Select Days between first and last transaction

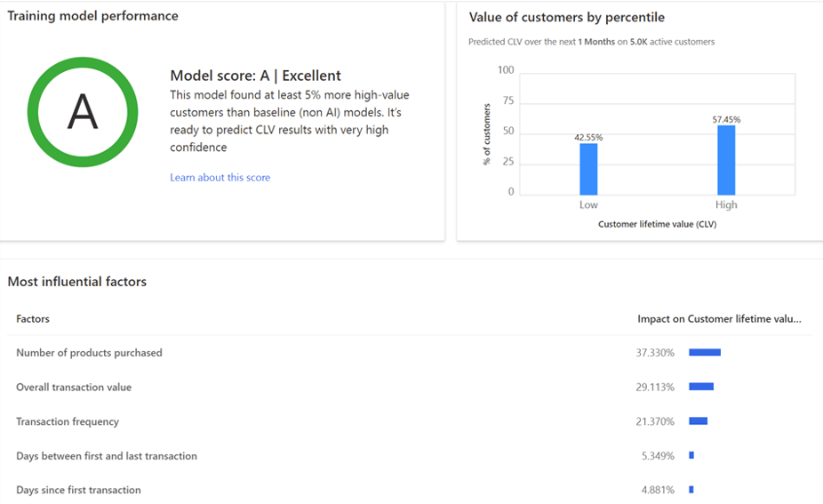[107, 456]
